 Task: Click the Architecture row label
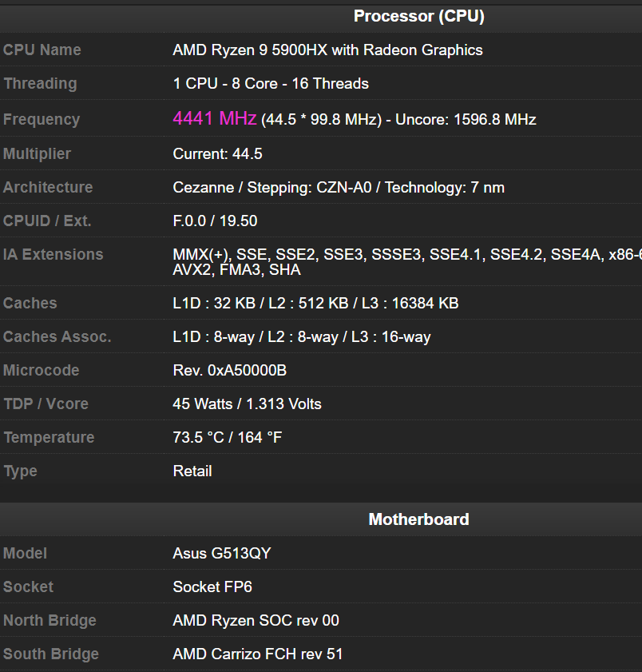tap(48, 187)
